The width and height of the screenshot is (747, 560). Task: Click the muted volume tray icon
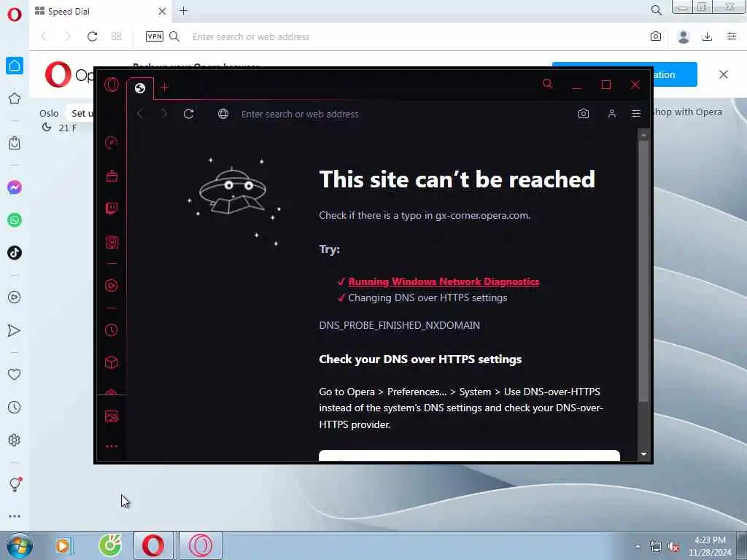(673, 546)
